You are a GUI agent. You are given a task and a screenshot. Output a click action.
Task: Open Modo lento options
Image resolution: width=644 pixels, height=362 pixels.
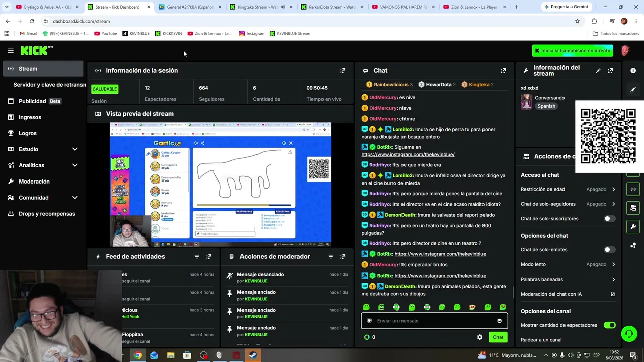coord(568,264)
